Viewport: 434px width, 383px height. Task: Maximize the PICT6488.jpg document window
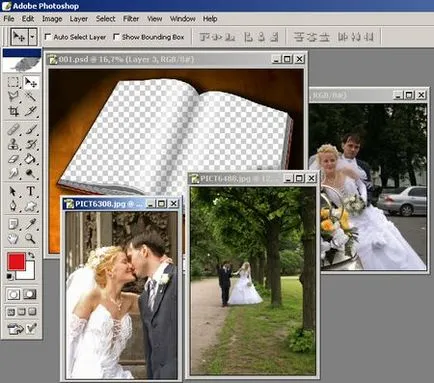click(299, 179)
